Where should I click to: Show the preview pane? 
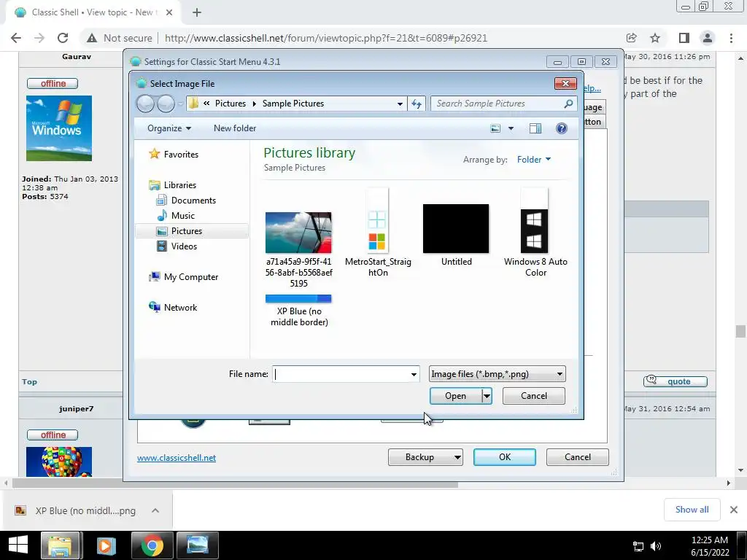pyautogui.click(x=535, y=128)
